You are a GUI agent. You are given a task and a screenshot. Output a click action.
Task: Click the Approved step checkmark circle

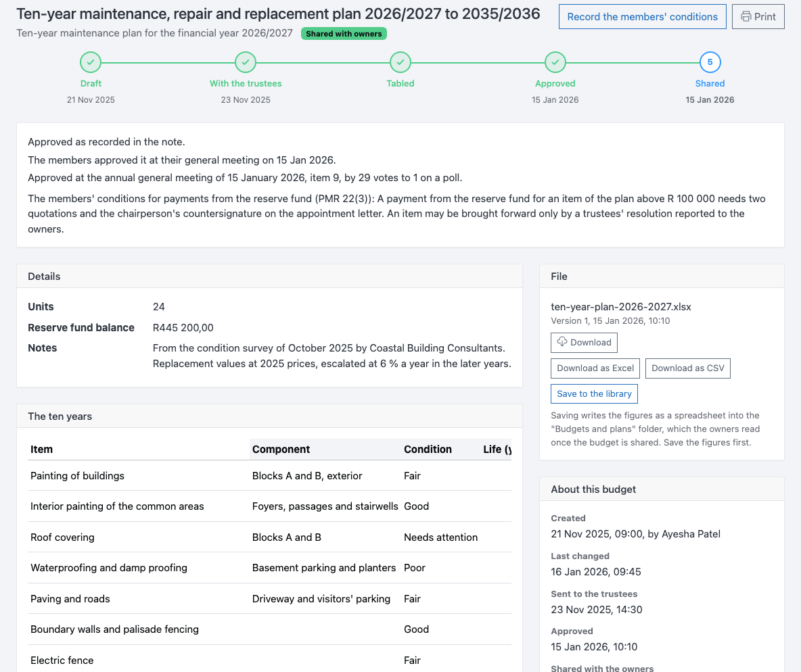pos(555,62)
